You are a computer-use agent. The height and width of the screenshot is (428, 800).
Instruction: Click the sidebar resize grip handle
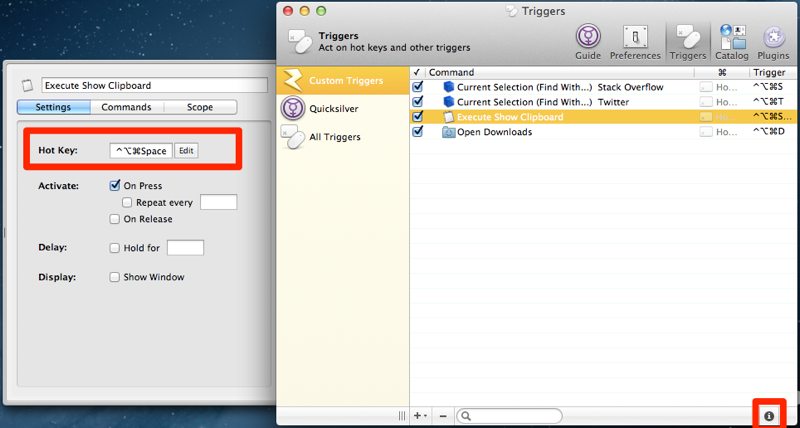(402, 416)
